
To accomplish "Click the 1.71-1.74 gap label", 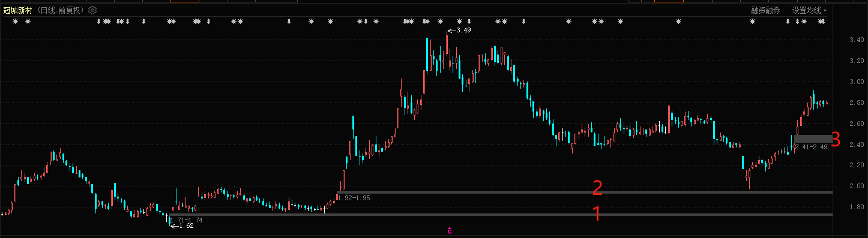I will click(186, 220).
